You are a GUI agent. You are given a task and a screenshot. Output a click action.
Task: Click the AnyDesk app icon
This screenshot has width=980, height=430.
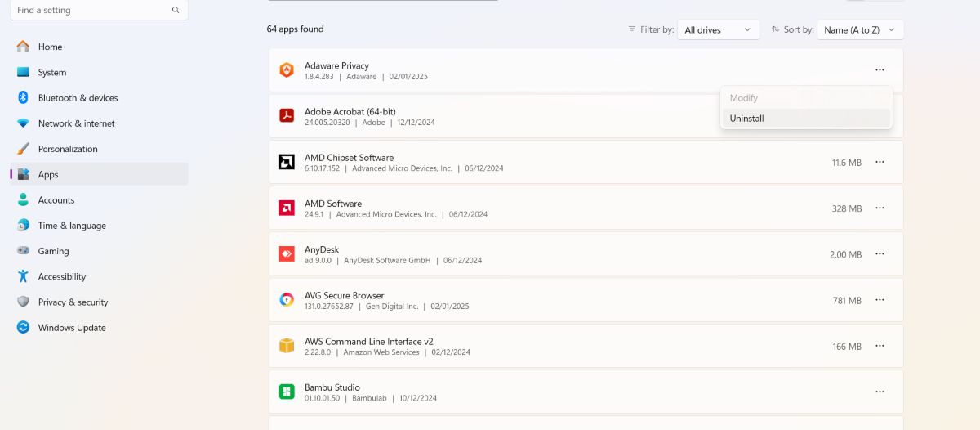tap(287, 254)
